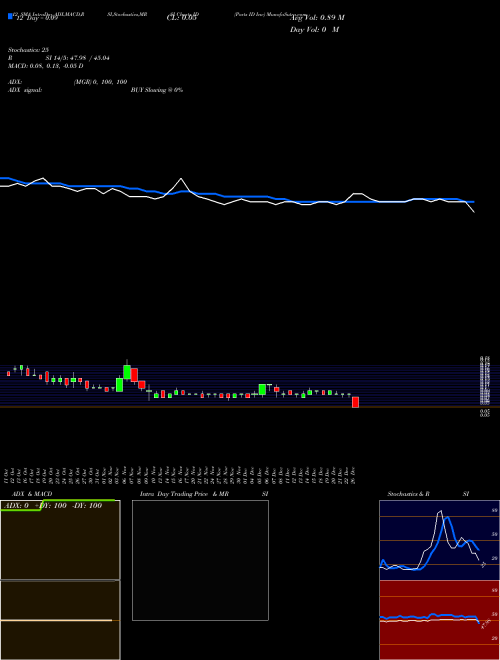Image resolution: width=500 pixels, height=660 pixels.
Task: Click the 'Intra Day Trading Price & MR' title
Action: (x=184, y=494)
